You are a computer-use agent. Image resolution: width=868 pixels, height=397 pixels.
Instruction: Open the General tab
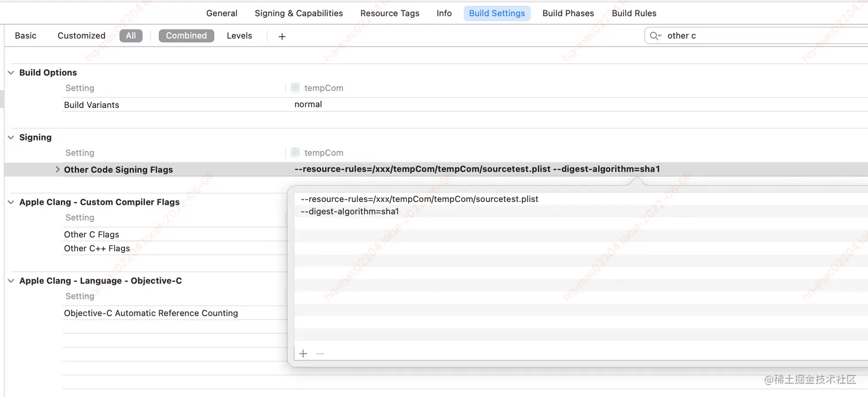tap(222, 13)
